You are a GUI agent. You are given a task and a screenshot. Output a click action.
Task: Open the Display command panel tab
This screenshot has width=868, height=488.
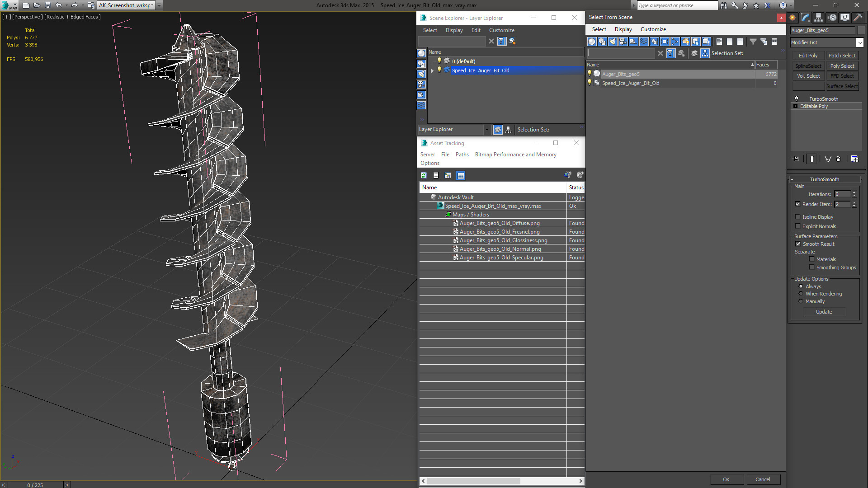coord(844,18)
